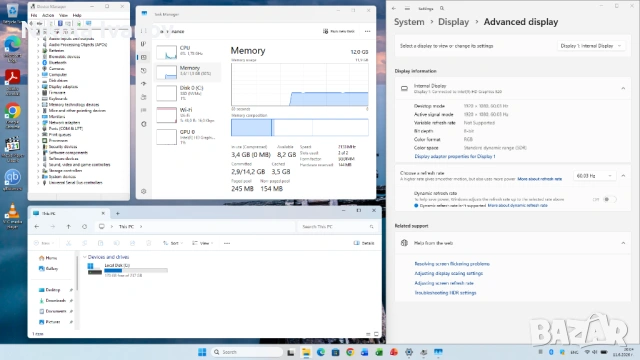Select Storage controllers in device tree

pyautogui.click(x=65, y=170)
